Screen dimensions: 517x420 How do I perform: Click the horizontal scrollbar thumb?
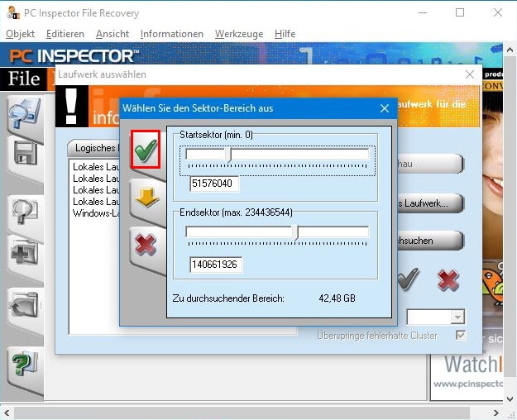pyautogui.click(x=242, y=413)
